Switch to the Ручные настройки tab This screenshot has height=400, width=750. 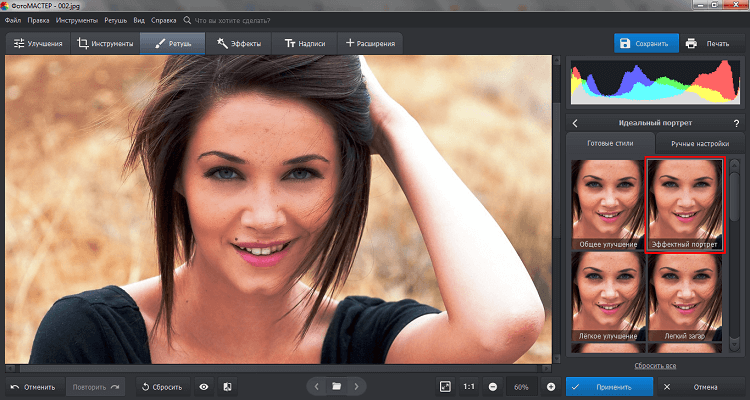point(700,144)
